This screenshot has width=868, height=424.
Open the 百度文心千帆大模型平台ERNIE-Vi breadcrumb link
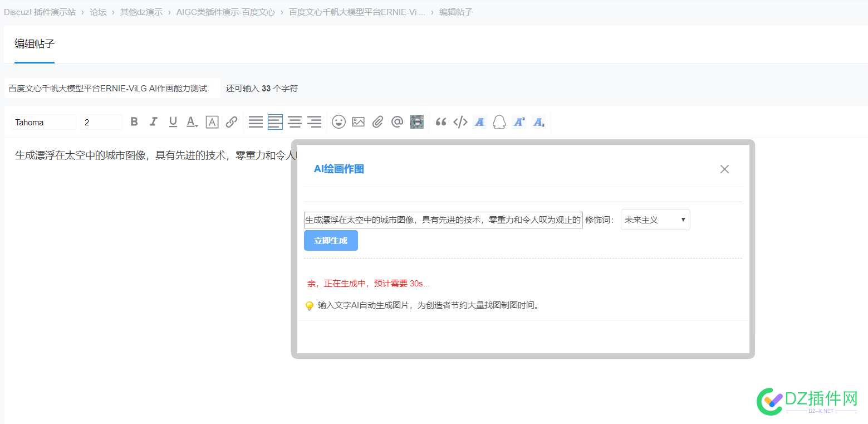(x=357, y=12)
